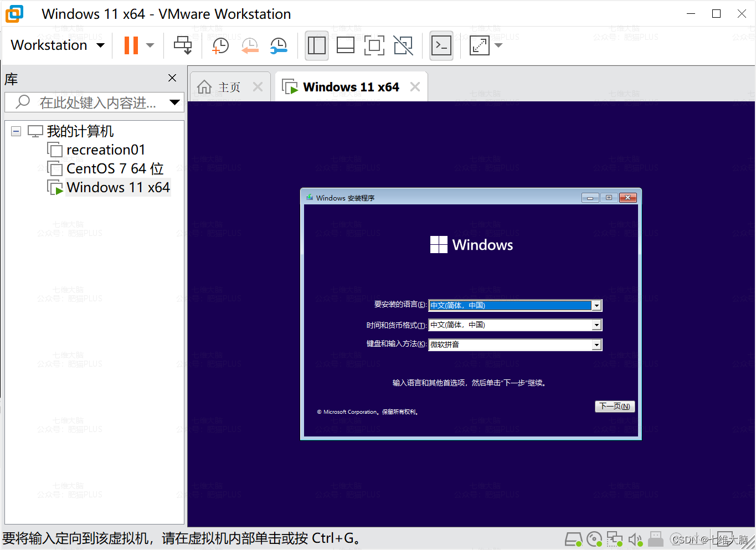Open the stretch display dropdown arrow
Viewport: 756px width, 550px height.
[x=498, y=45]
